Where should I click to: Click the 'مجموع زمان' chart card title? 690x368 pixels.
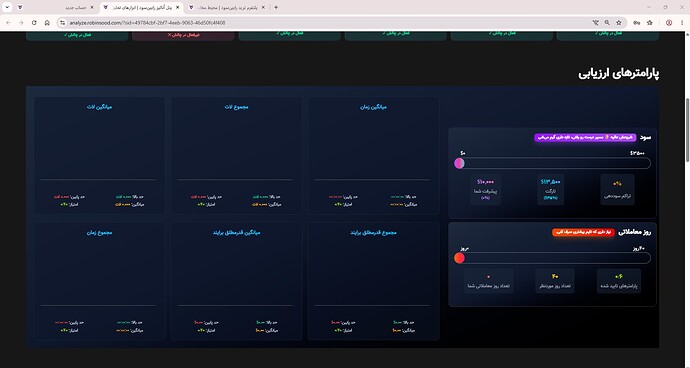pyautogui.click(x=99, y=232)
